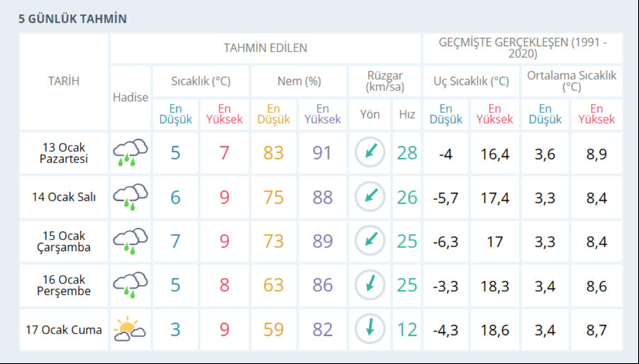Click the extreme high value 18,3

[x=495, y=287]
